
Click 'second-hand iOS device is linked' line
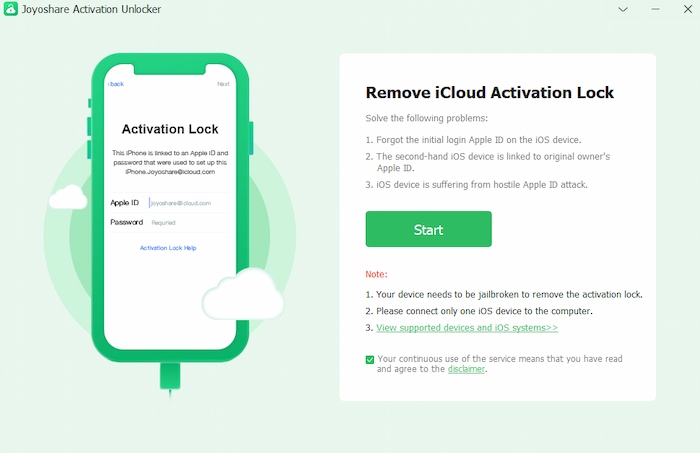488,162
